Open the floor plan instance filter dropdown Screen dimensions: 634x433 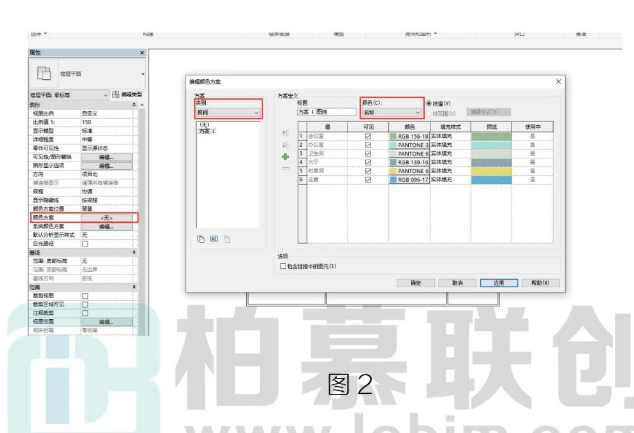(x=69, y=95)
